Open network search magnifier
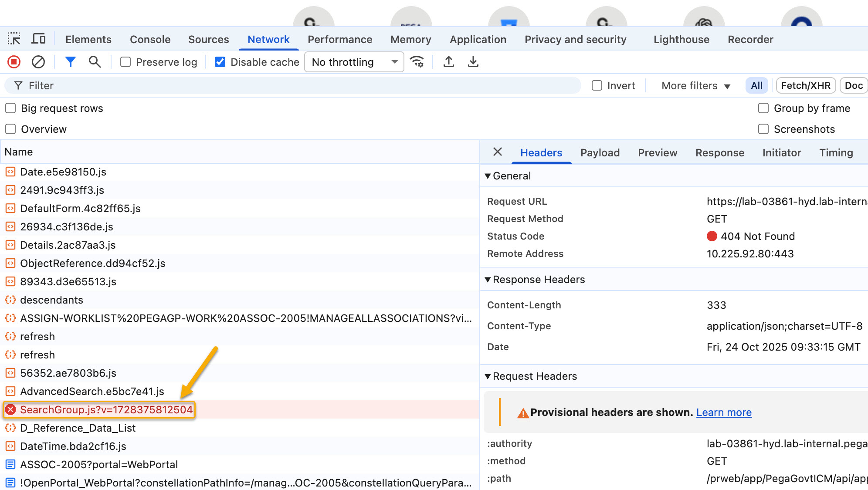This screenshot has height=490, width=868. pos(95,62)
